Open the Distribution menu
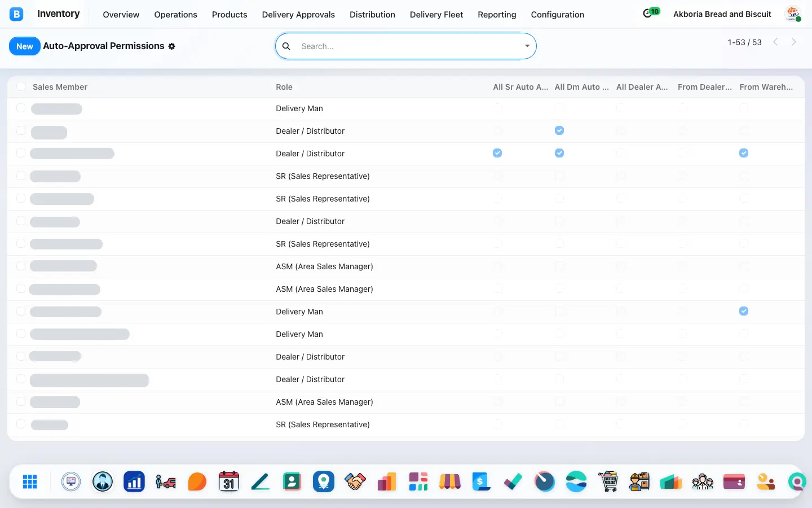 click(x=372, y=15)
